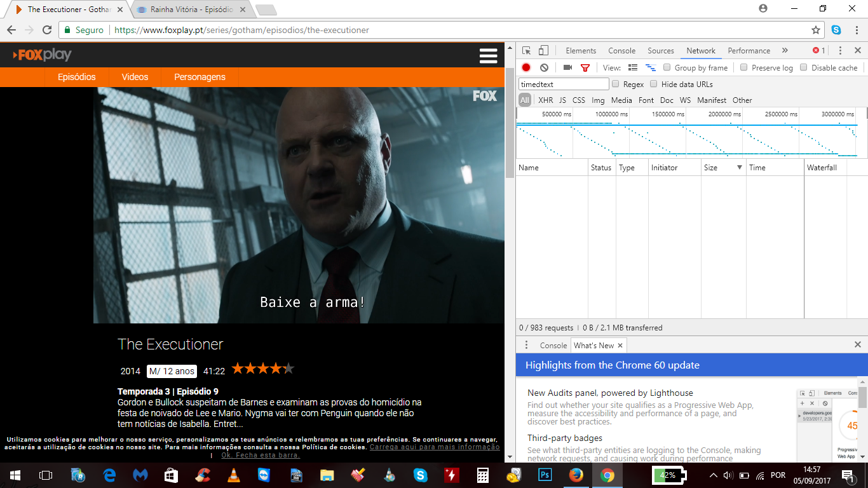
Task: Close the bottom drawer panel
Action: tap(857, 345)
